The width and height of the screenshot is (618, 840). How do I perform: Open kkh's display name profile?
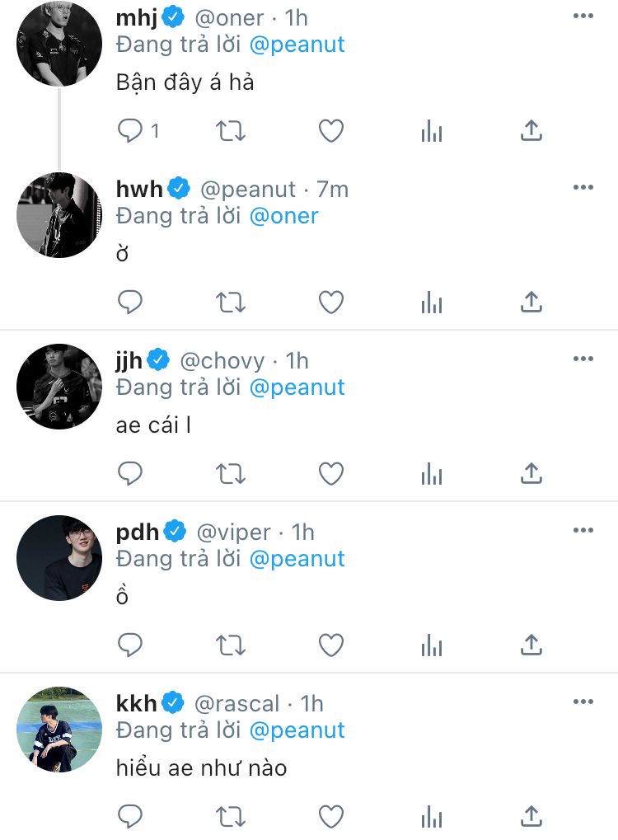point(136,703)
